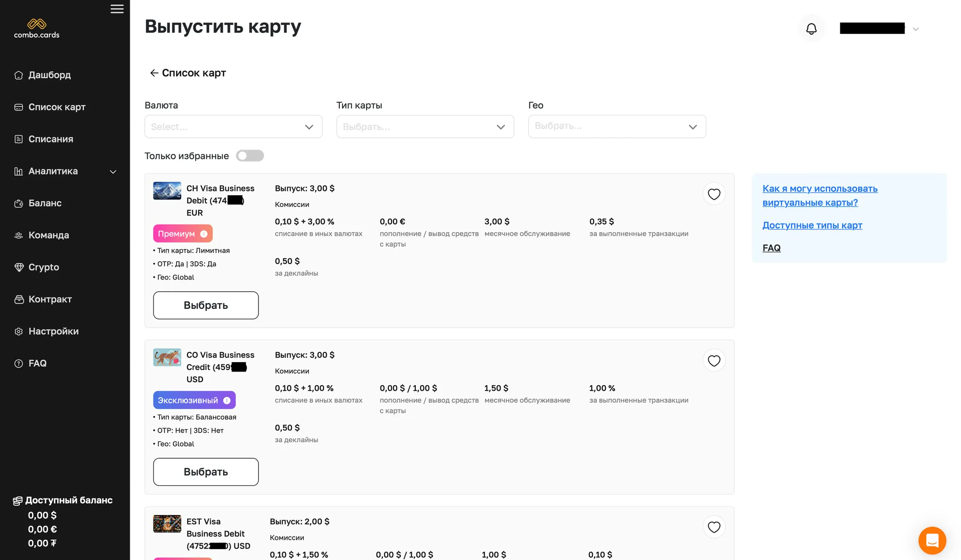This screenshot has width=961, height=560.
Task: Open the Тип карты dropdown
Action: coord(425,127)
